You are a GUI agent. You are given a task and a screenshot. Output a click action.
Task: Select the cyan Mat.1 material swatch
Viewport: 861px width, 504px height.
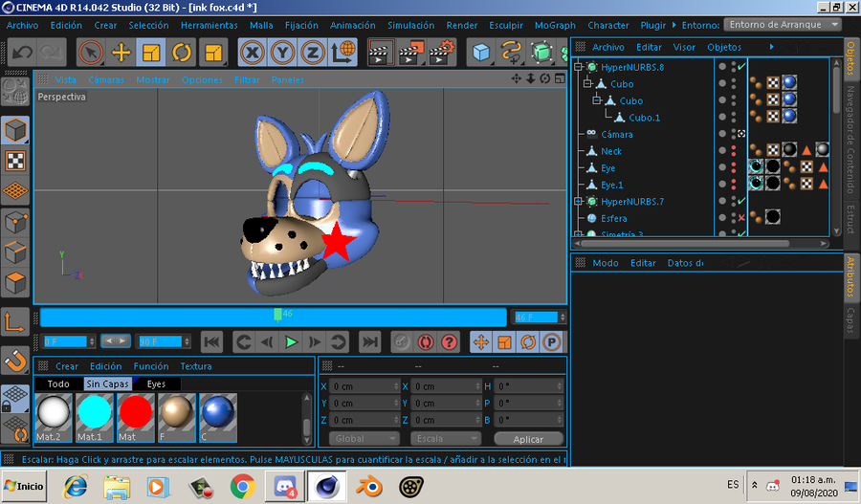(95, 418)
